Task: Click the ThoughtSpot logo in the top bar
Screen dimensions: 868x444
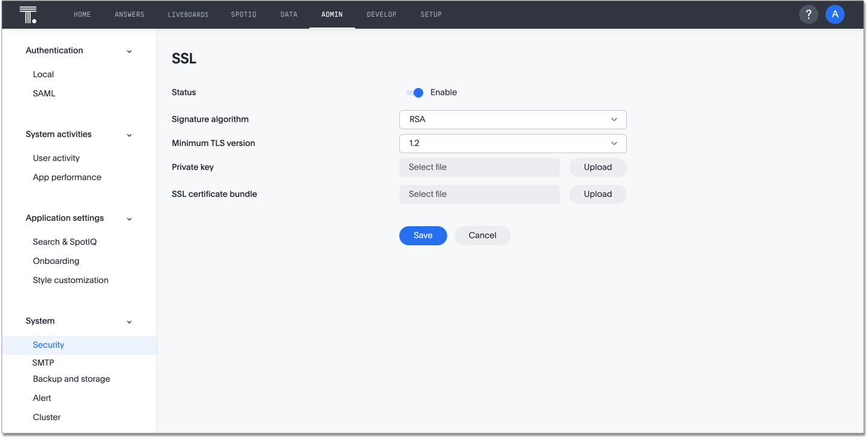Action: pos(28,14)
